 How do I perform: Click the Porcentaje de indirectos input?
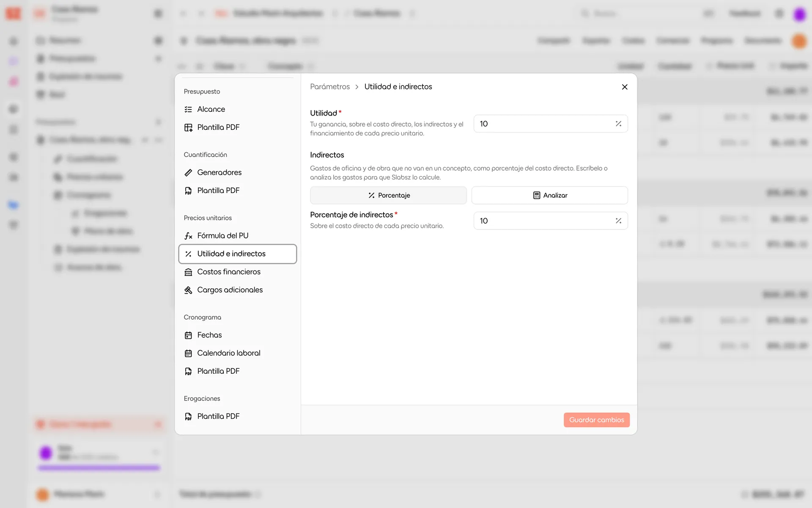coord(551,221)
